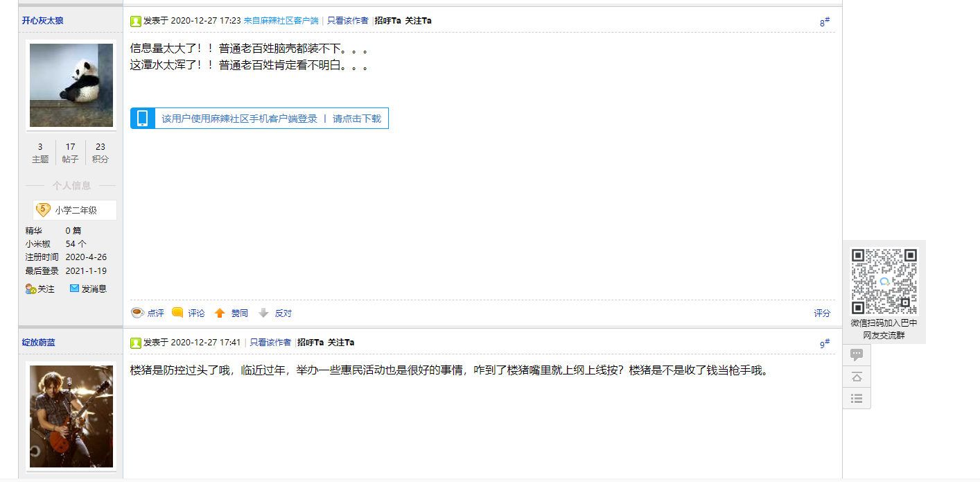Open 绽放蔚蓝 user profile link
The height and width of the screenshot is (482, 980).
click(39, 343)
